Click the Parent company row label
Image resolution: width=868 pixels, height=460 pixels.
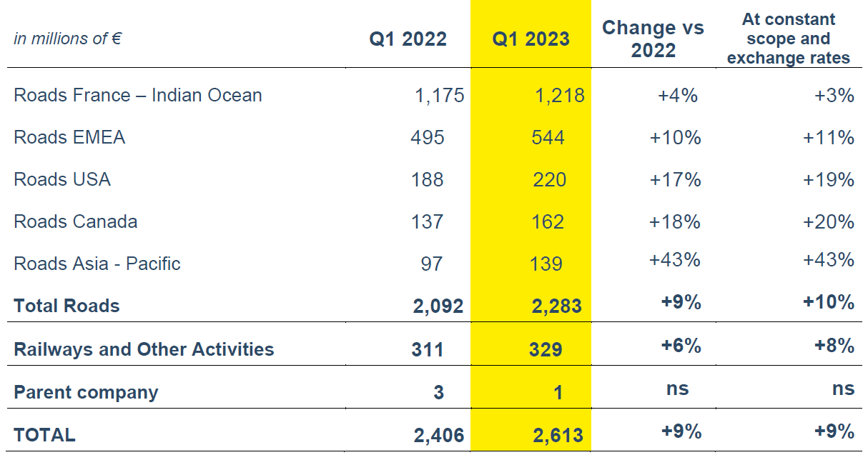click(x=86, y=392)
